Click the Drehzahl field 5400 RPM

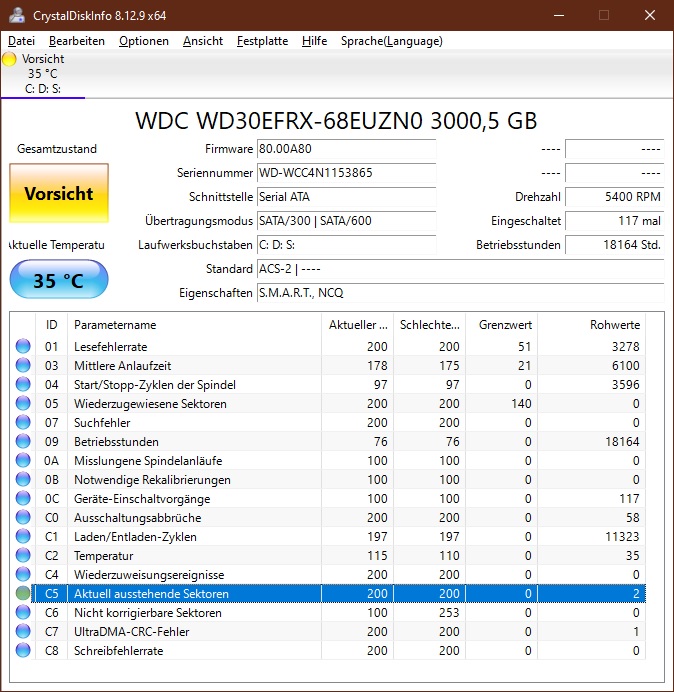[x=614, y=196]
